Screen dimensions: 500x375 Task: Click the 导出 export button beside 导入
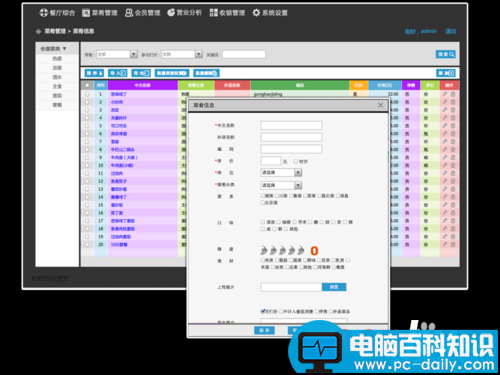coord(141,73)
